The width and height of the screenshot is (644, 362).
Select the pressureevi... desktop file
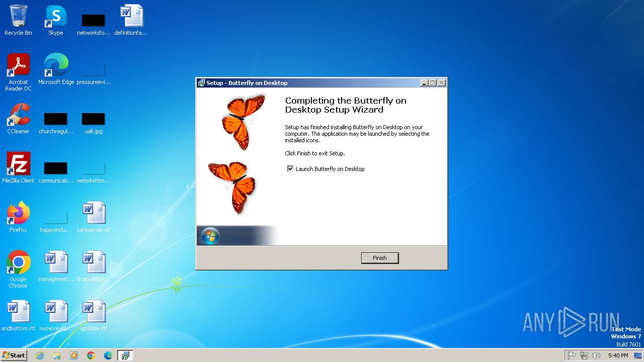point(94,73)
